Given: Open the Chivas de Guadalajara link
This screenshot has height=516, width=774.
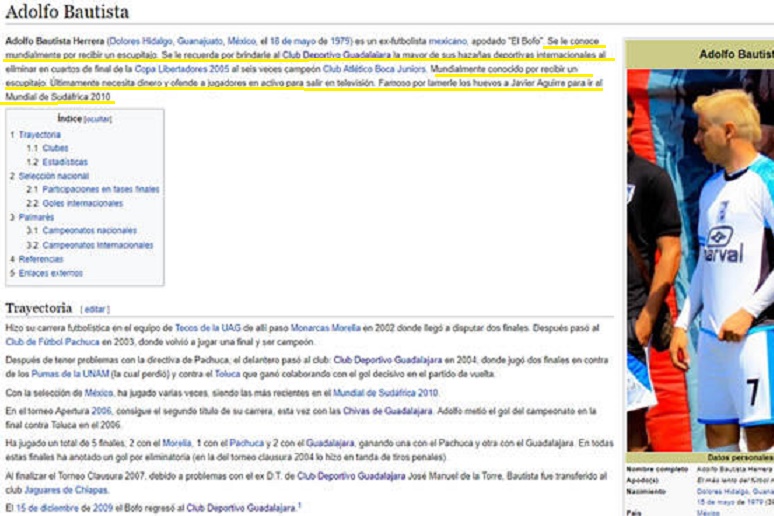Looking at the screenshot, I should click(387, 411).
